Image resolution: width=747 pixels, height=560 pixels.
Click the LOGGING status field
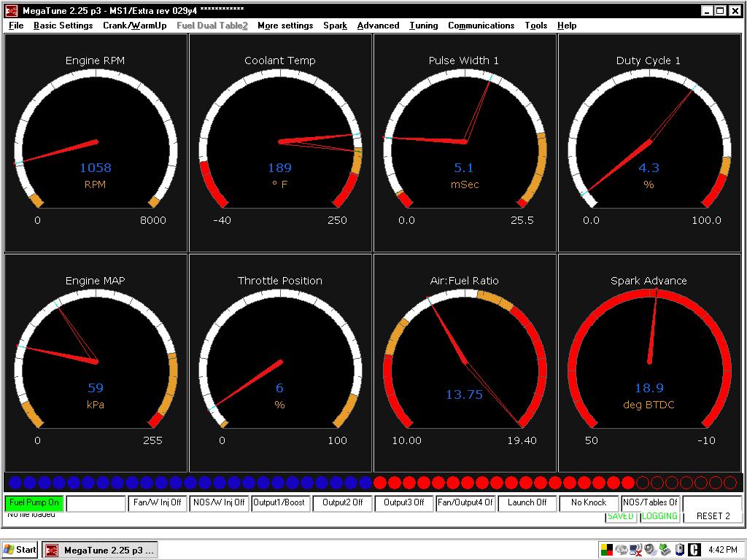[x=659, y=516]
